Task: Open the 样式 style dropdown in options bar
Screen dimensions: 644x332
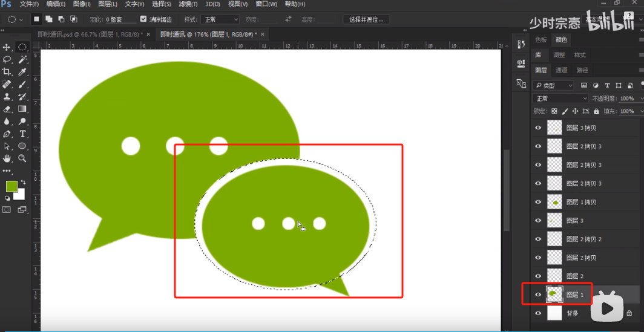Action: click(220, 19)
